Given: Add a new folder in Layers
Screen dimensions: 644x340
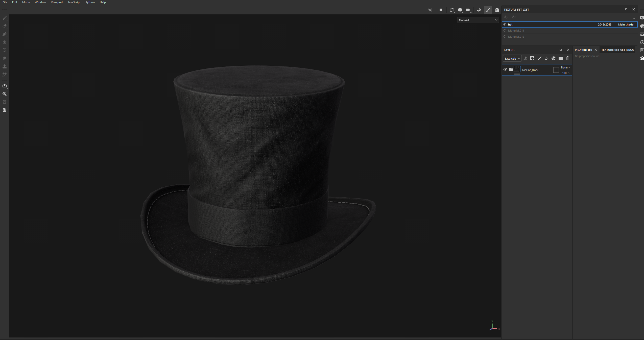Looking at the screenshot, I should click(560, 59).
